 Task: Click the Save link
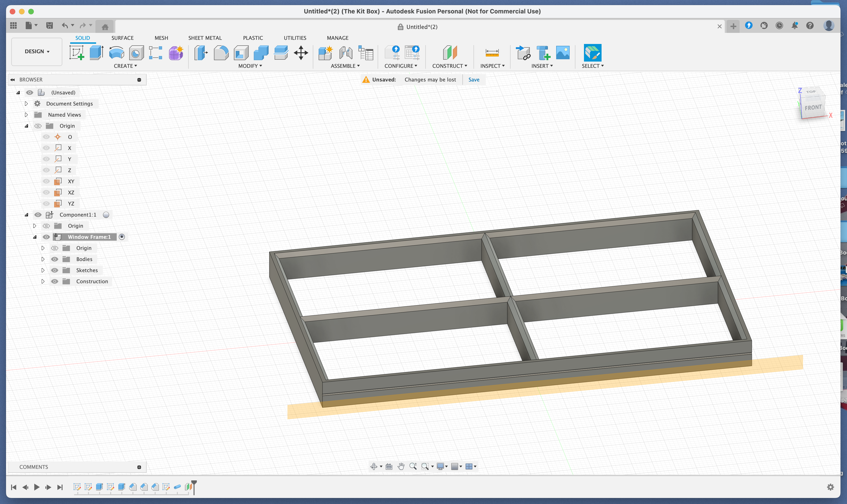click(474, 79)
